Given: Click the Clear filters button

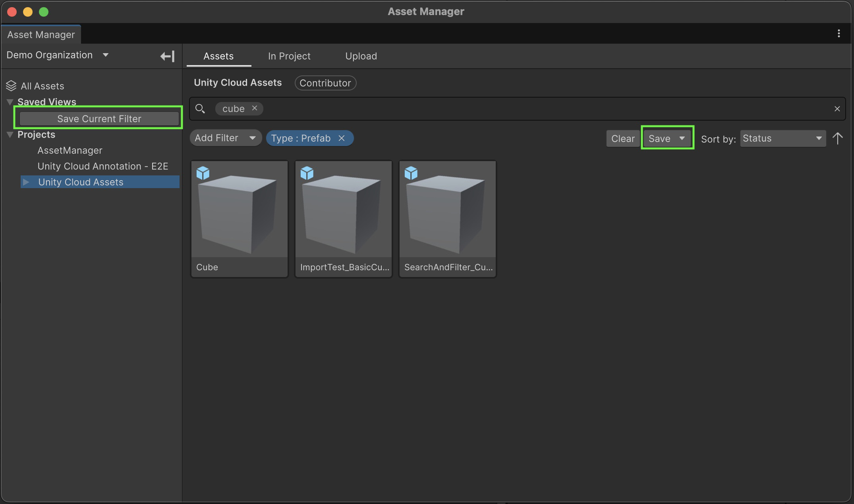Looking at the screenshot, I should [622, 139].
